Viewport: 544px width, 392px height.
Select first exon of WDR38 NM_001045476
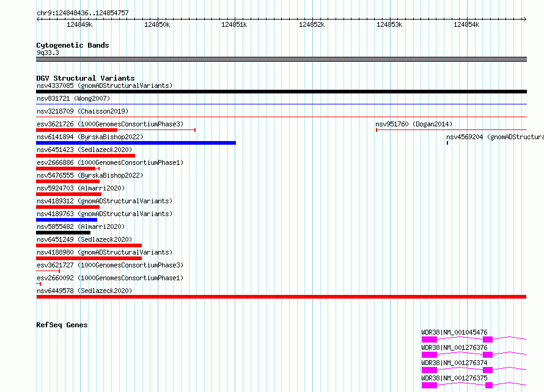[x=429, y=339]
